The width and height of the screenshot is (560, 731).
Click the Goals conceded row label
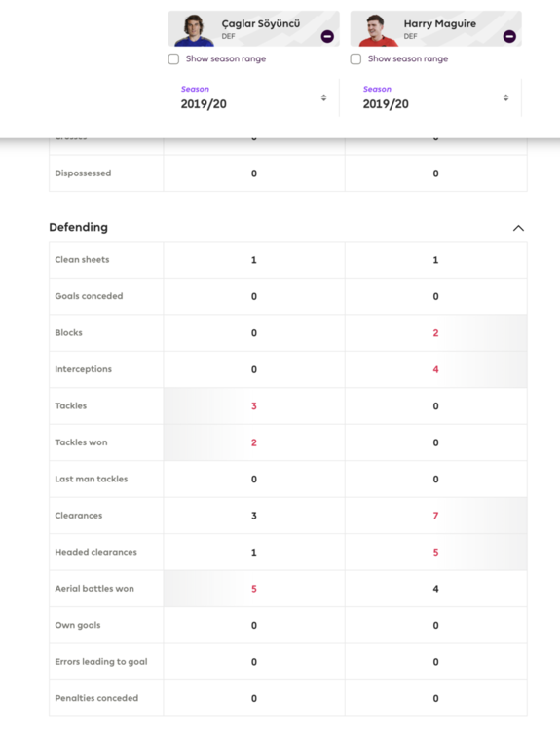89,296
